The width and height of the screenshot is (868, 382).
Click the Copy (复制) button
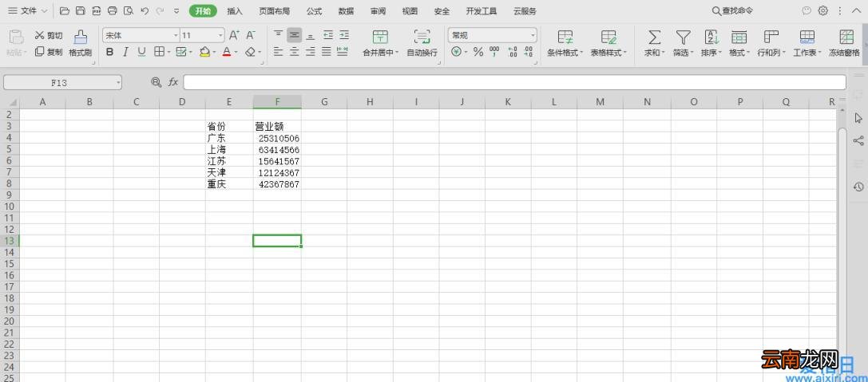pos(49,51)
